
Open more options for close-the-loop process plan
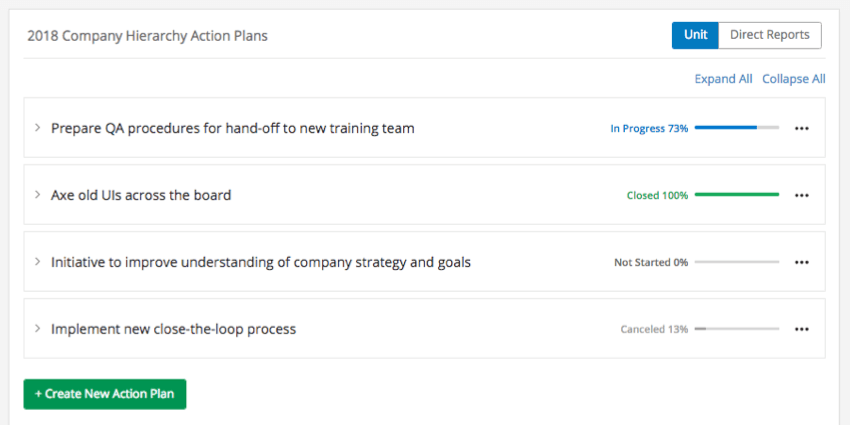[x=801, y=329]
